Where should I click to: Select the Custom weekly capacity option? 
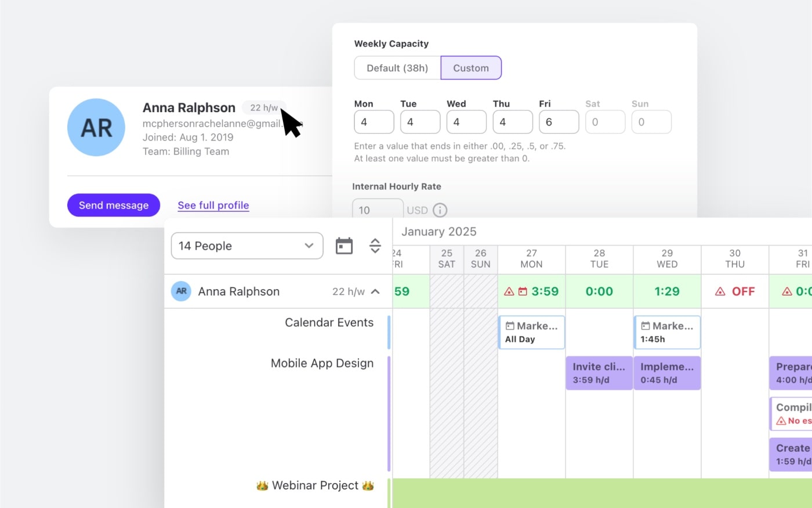click(x=471, y=68)
